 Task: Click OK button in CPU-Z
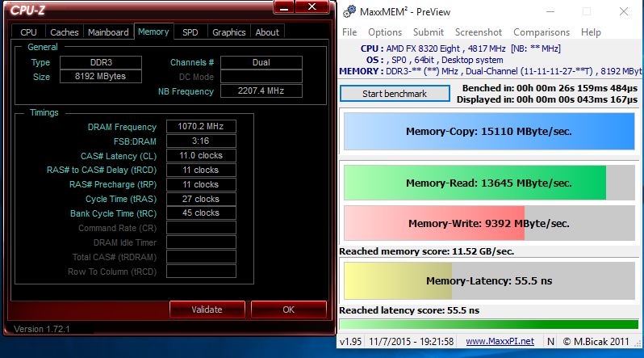coord(288,310)
